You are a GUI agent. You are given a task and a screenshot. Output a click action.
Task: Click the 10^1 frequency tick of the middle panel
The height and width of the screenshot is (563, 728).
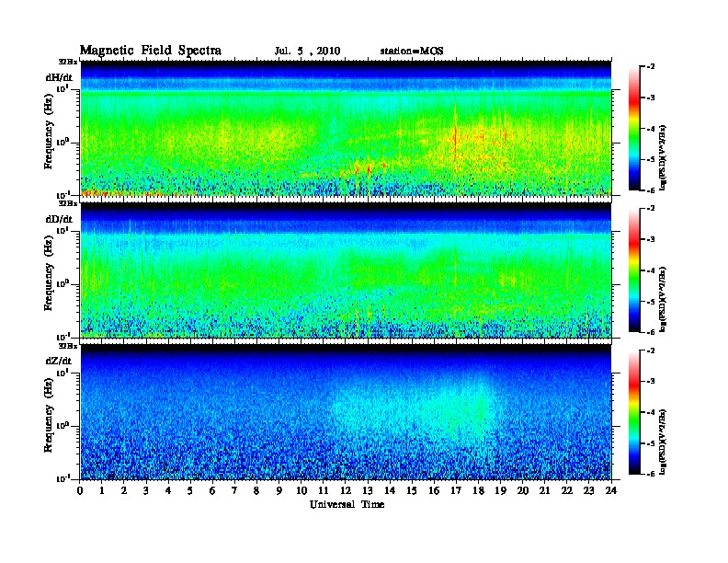pos(63,231)
